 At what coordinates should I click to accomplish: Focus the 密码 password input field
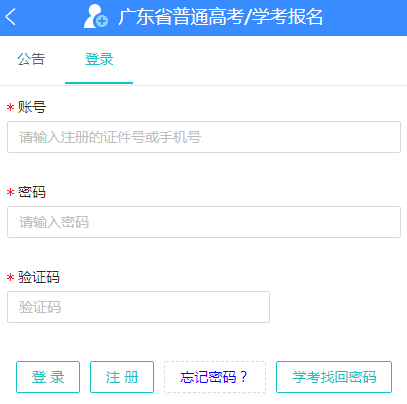pos(204,222)
